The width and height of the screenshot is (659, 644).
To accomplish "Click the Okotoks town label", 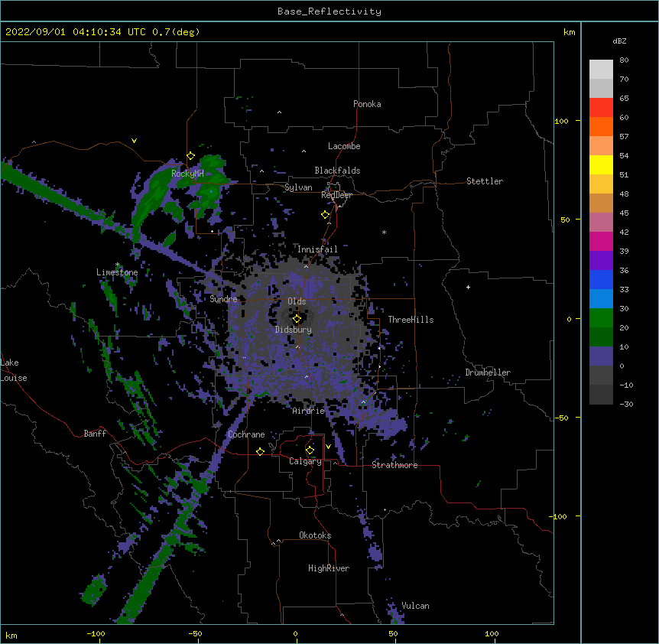I will (x=315, y=535).
